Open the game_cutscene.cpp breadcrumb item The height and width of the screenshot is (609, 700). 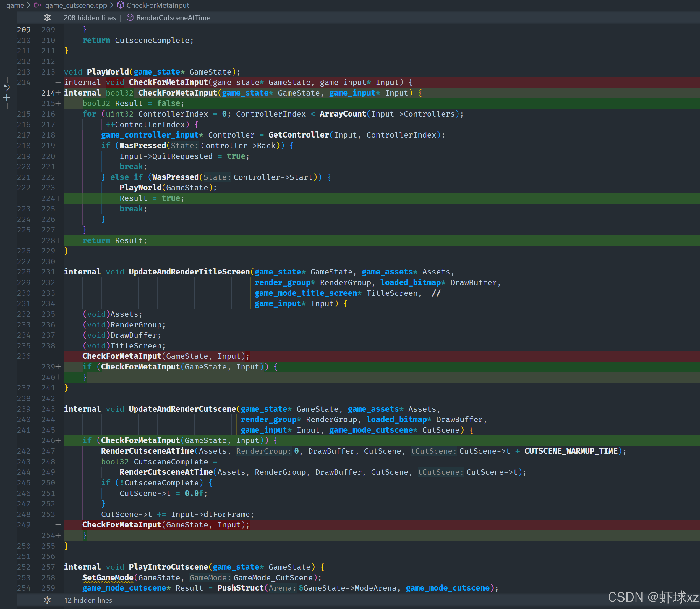click(x=76, y=5)
